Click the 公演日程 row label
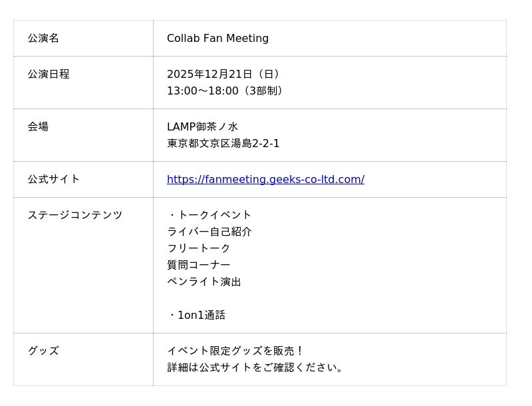 coord(49,74)
